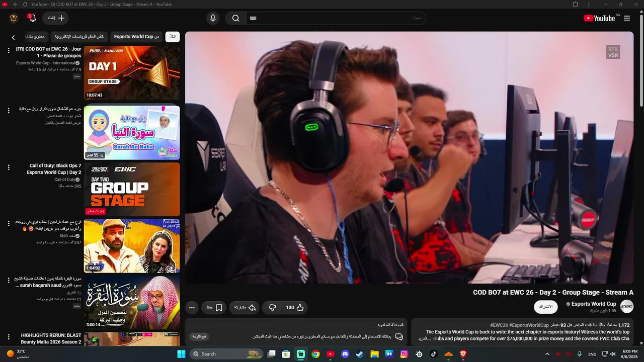
Task: Dislike the video with thumbs-down
Action: click(272, 307)
